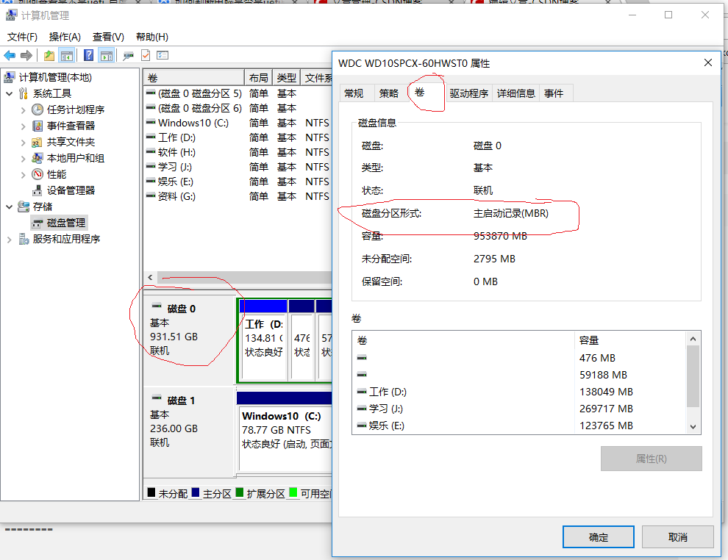Expand Event Viewer (事件查看器) node
Image resolution: width=728 pixels, height=560 pixels.
tap(24, 126)
